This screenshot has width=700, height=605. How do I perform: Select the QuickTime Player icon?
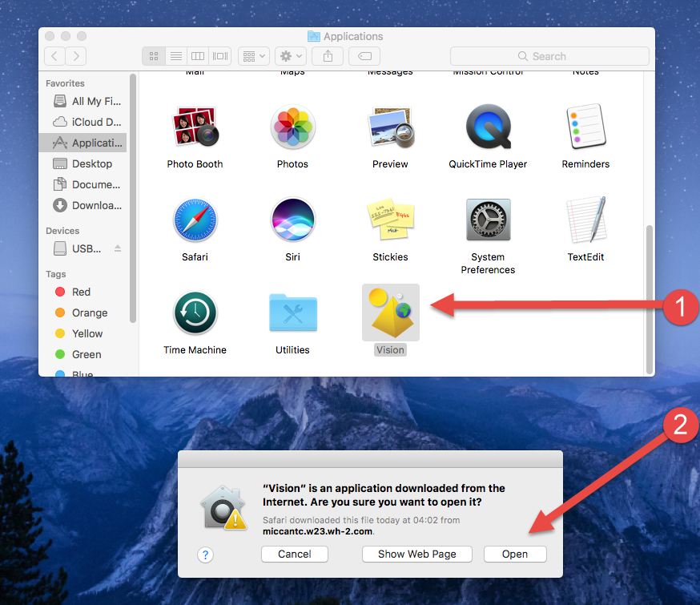pos(488,127)
